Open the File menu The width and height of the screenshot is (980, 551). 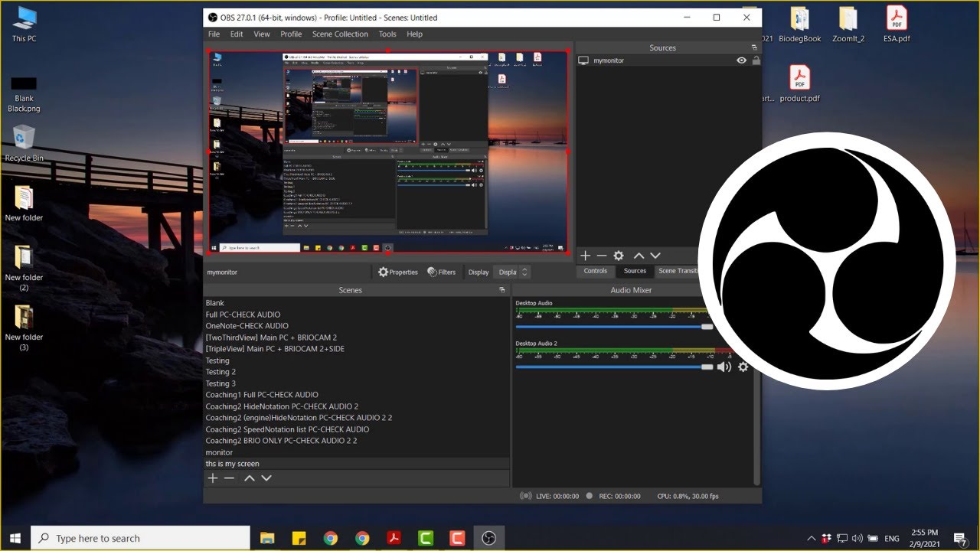(214, 34)
